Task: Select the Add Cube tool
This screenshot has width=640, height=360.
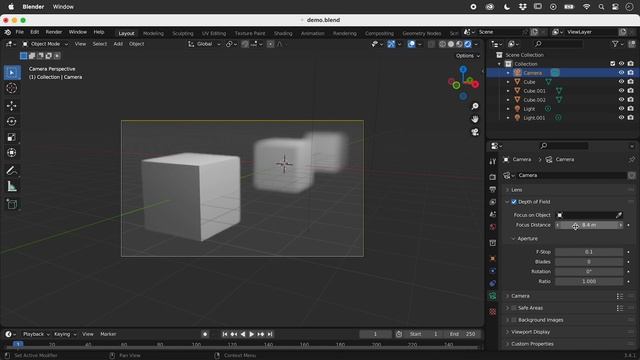Action: [x=12, y=204]
